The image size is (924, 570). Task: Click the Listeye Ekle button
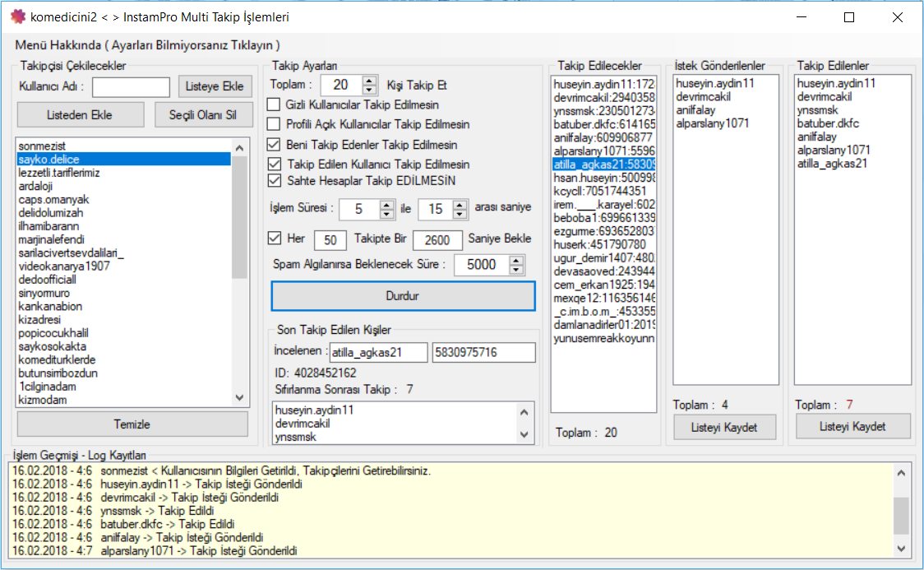tap(215, 86)
